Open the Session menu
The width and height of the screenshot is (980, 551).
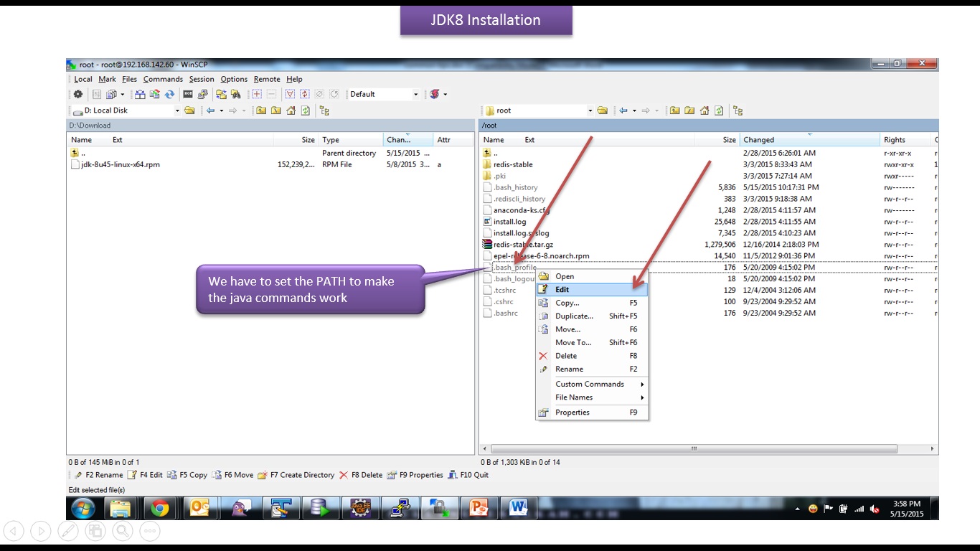[x=202, y=79]
